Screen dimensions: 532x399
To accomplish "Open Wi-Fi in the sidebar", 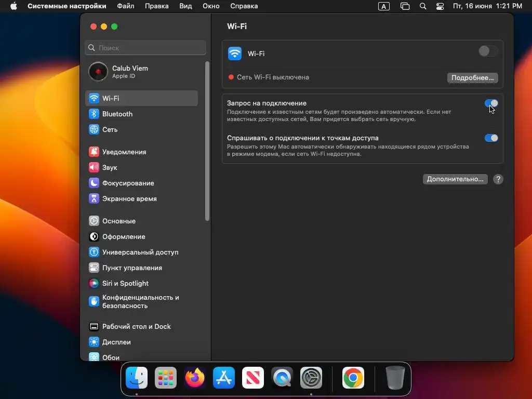I will [x=141, y=98].
